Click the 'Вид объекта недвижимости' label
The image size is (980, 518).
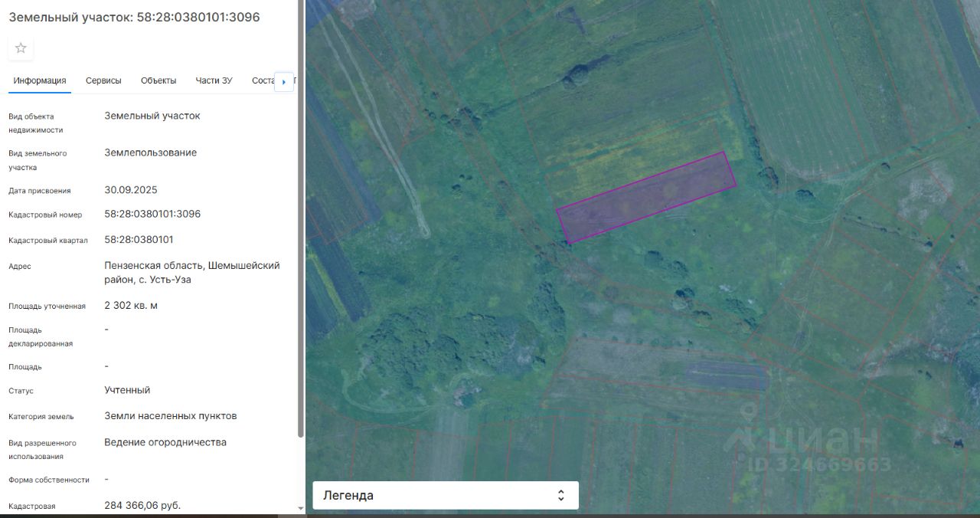(36, 123)
